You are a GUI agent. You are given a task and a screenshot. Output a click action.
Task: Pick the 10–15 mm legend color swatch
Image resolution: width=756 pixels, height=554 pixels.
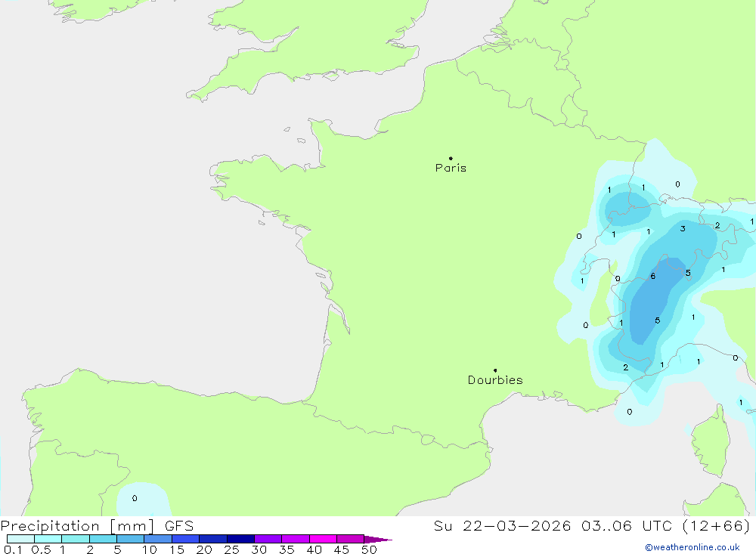[x=158, y=539]
